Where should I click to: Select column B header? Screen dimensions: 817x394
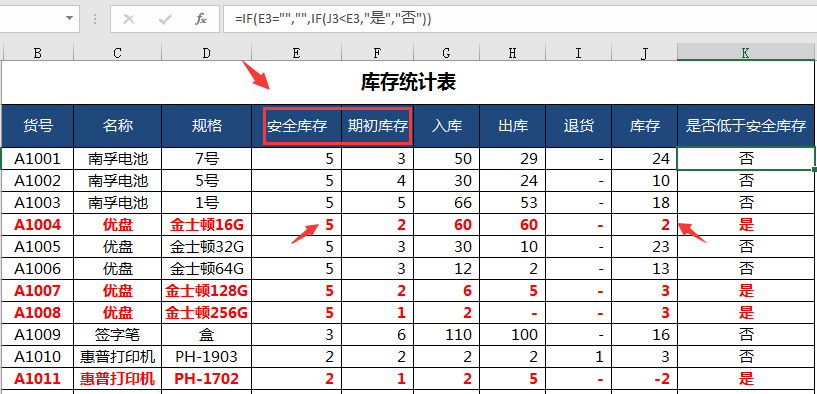coord(38,52)
